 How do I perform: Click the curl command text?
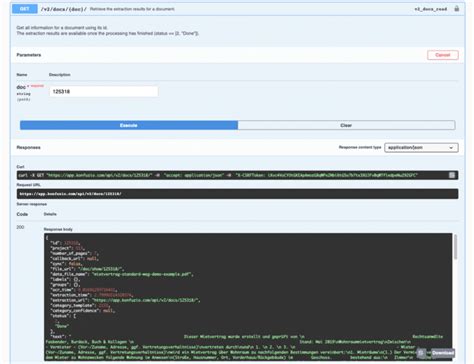point(218,175)
